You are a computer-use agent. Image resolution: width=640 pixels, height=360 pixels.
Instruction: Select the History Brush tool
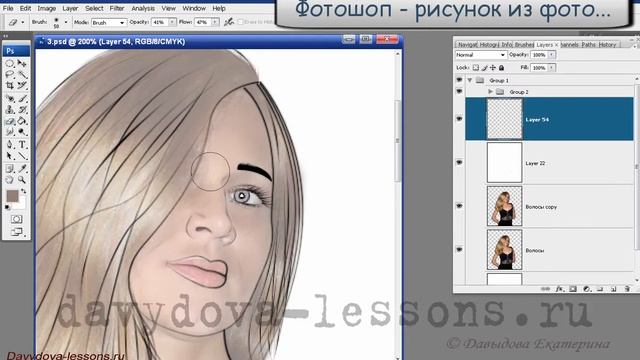22,110
